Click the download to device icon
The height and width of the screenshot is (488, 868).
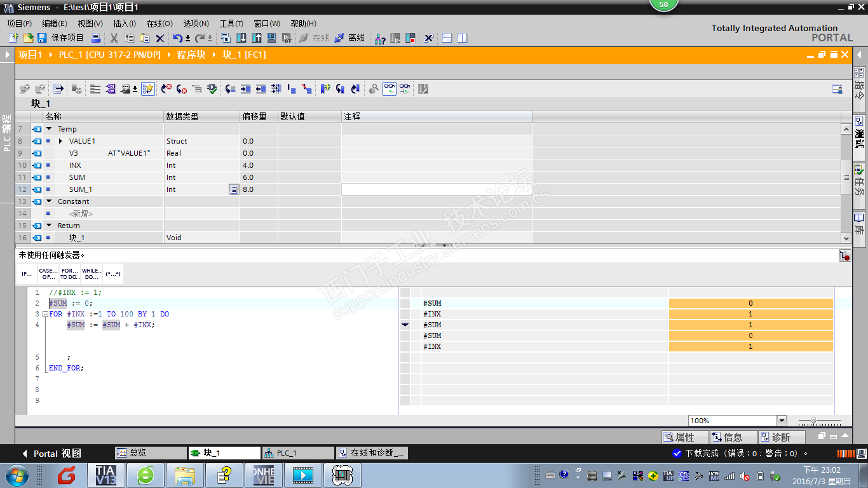(241, 38)
